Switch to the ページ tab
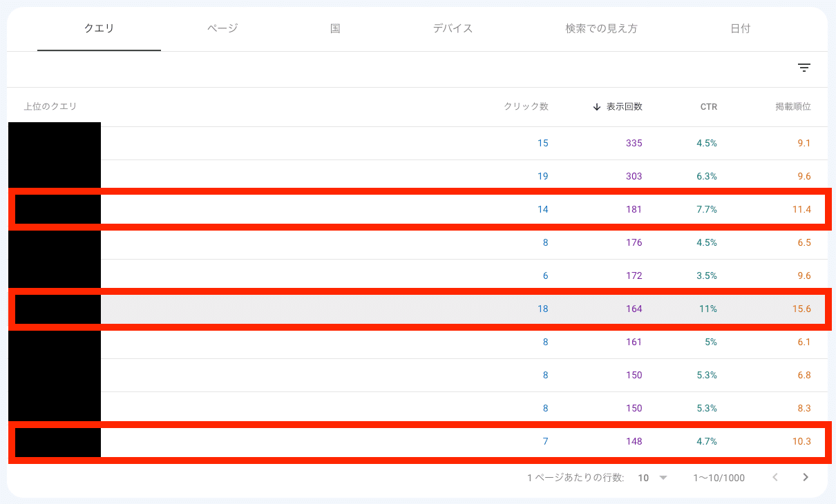This screenshot has height=504, width=836. [x=222, y=28]
